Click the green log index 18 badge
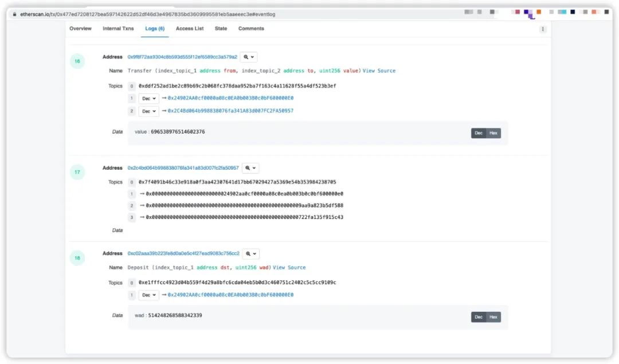The image size is (619, 364). coord(77,258)
